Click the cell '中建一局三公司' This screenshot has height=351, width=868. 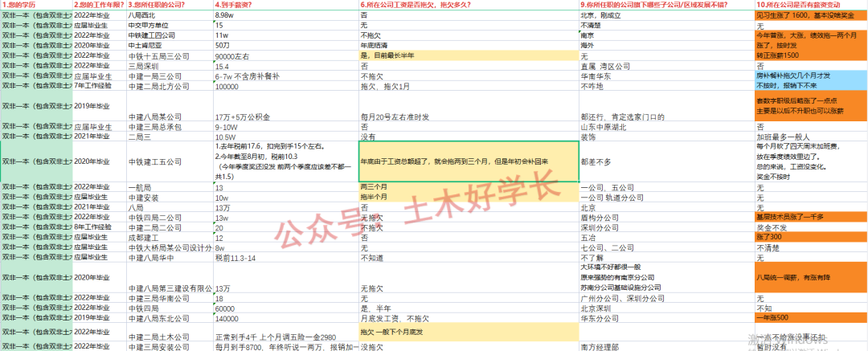tap(170, 76)
